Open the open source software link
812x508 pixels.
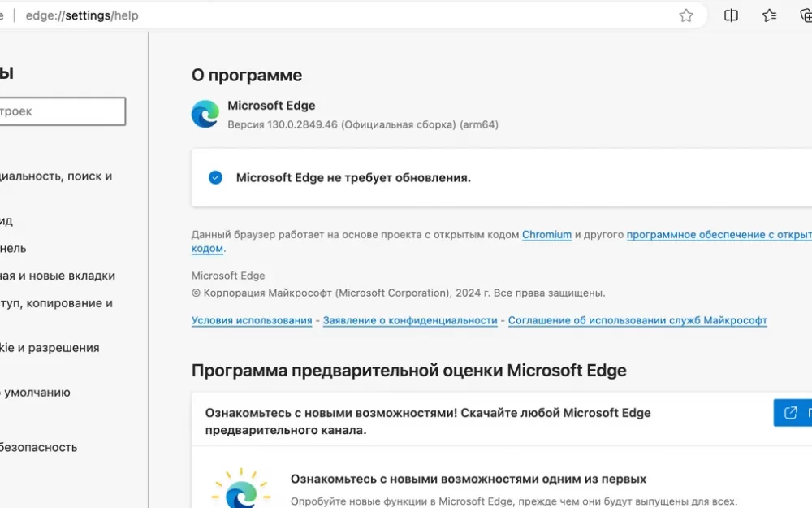pos(719,234)
